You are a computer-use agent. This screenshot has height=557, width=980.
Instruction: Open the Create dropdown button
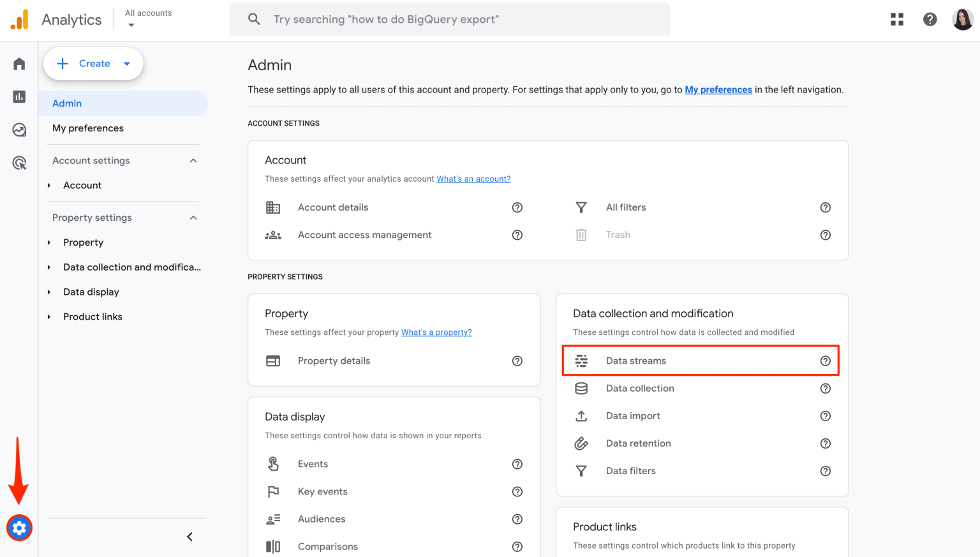tap(93, 64)
